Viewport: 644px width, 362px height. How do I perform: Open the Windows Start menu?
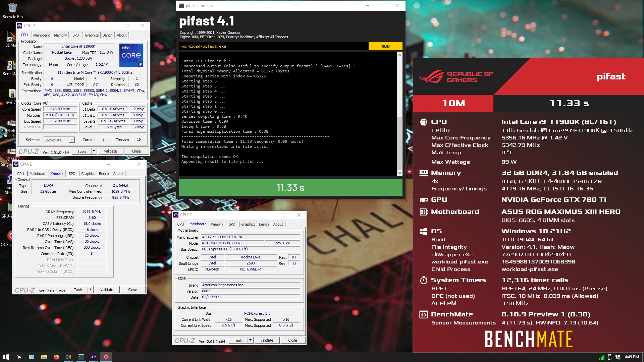click(6, 357)
